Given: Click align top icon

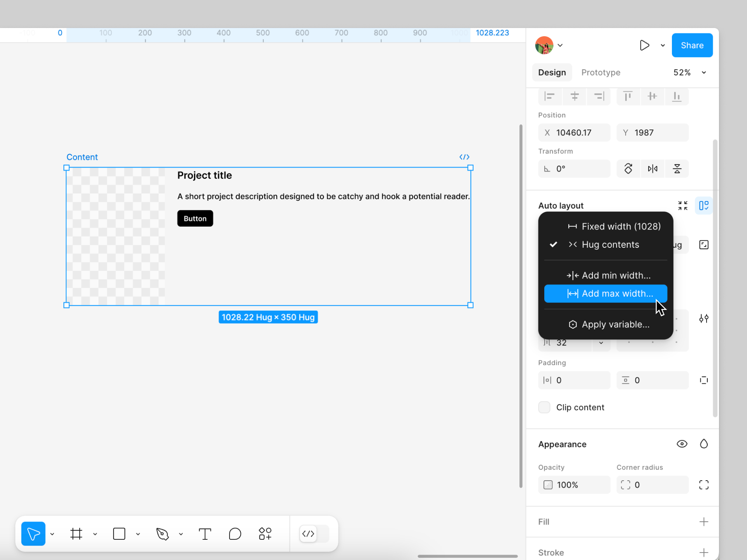Looking at the screenshot, I should 628,96.
